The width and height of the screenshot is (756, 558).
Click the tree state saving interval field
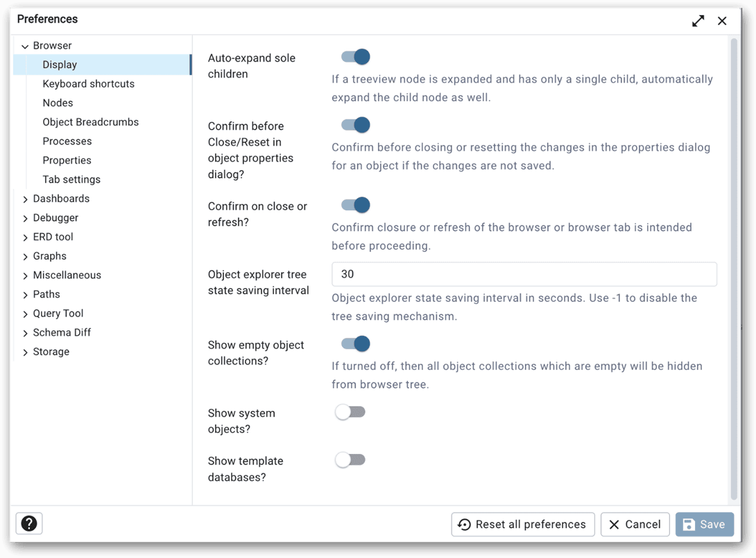(x=524, y=274)
